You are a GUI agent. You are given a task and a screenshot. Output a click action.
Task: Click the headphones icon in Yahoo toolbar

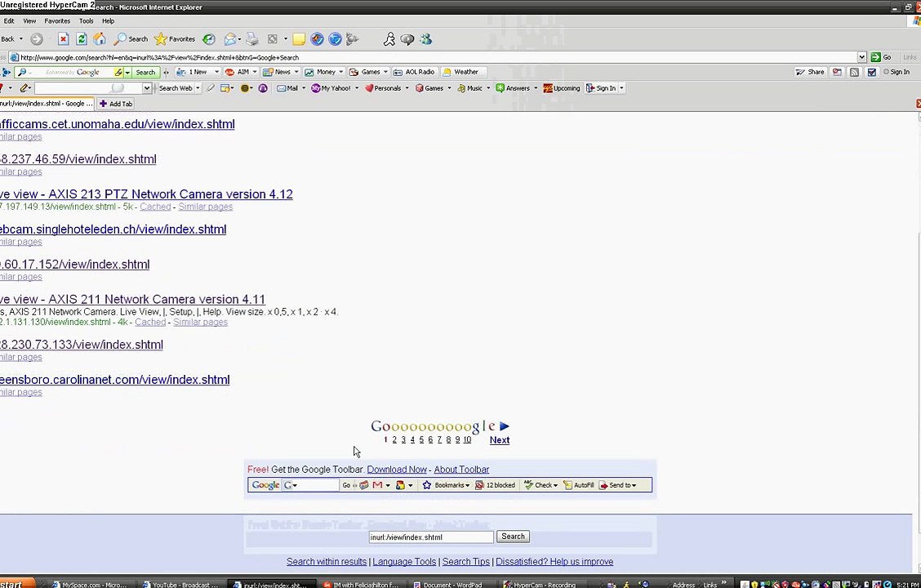tap(263, 88)
